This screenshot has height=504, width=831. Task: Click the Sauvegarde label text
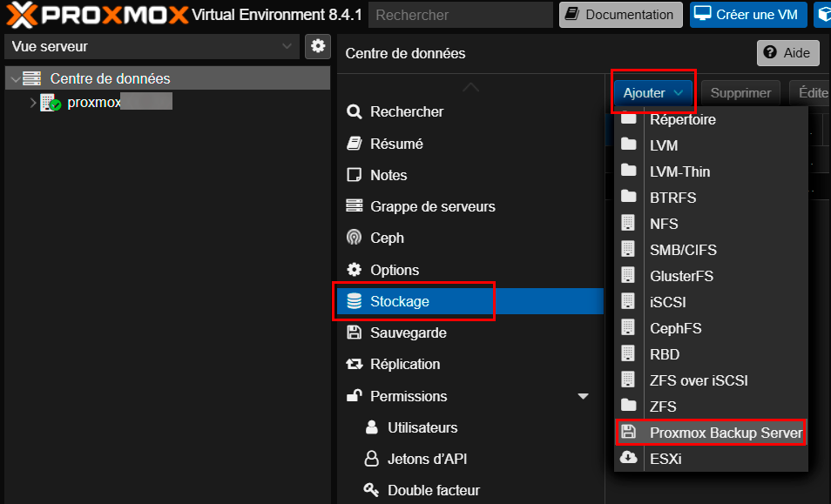pos(408,333)
